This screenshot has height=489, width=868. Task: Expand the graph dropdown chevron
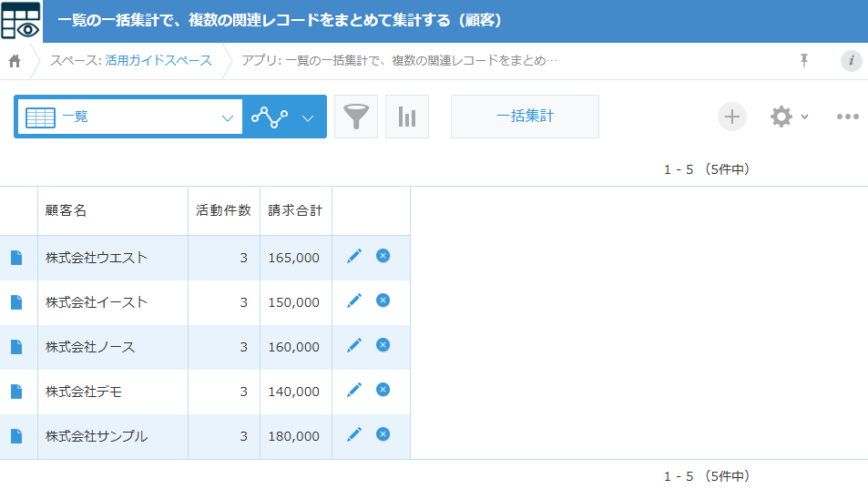click(x=309, y=117)
